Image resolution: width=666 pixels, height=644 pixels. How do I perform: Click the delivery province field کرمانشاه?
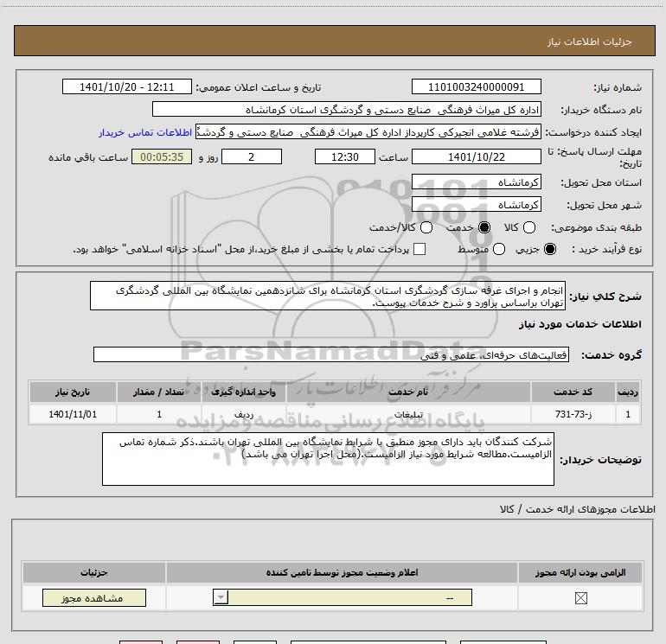pos(476,182)
